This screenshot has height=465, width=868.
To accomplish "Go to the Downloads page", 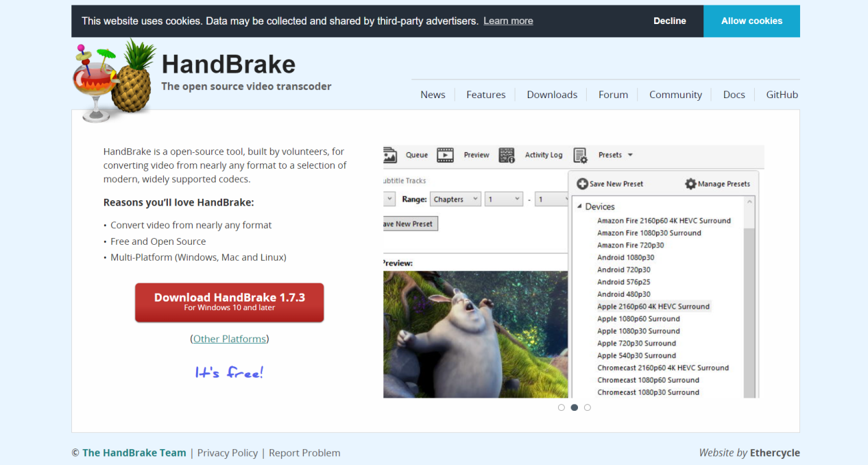I will tap(552, 95).
